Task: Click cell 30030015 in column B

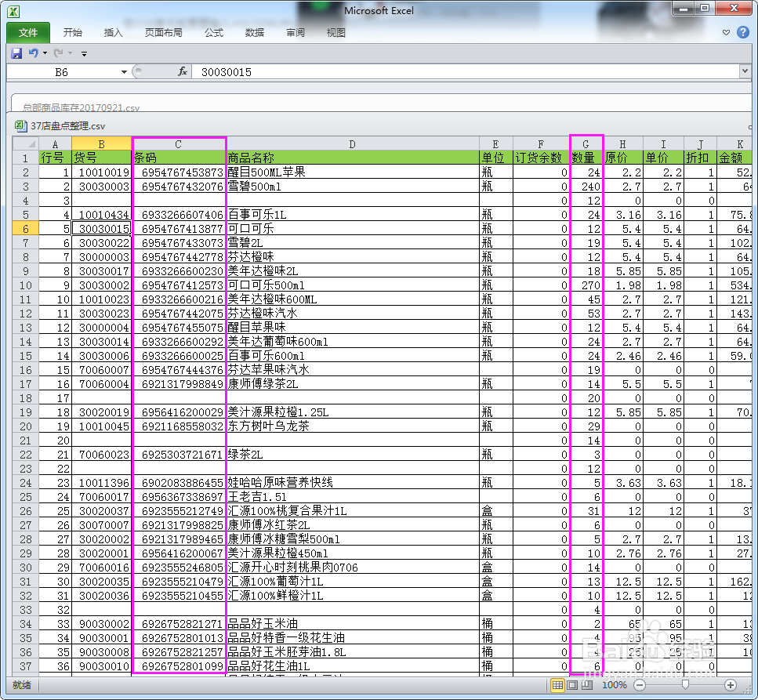Action: coord(102,229)
